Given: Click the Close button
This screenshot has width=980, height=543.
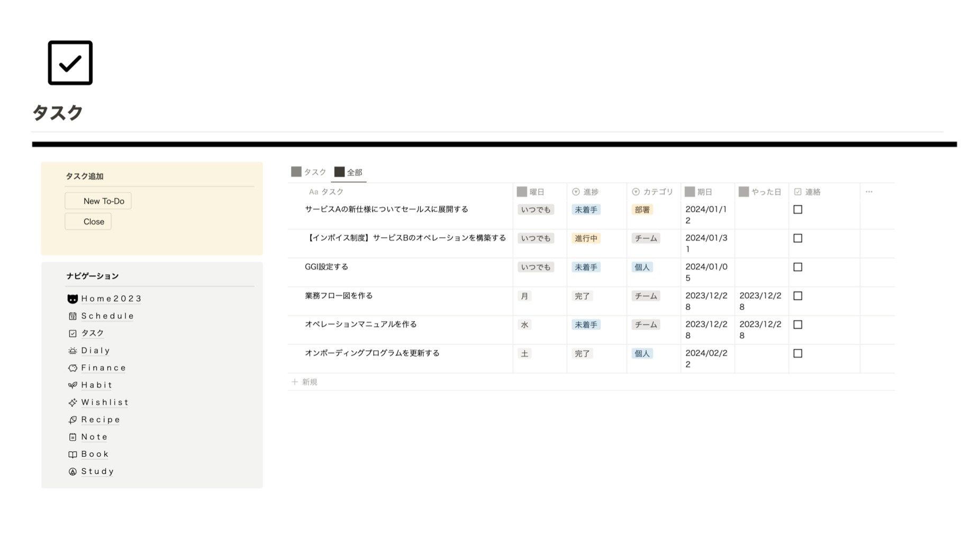Looking at the screenshot, I should tap(88, 222).
